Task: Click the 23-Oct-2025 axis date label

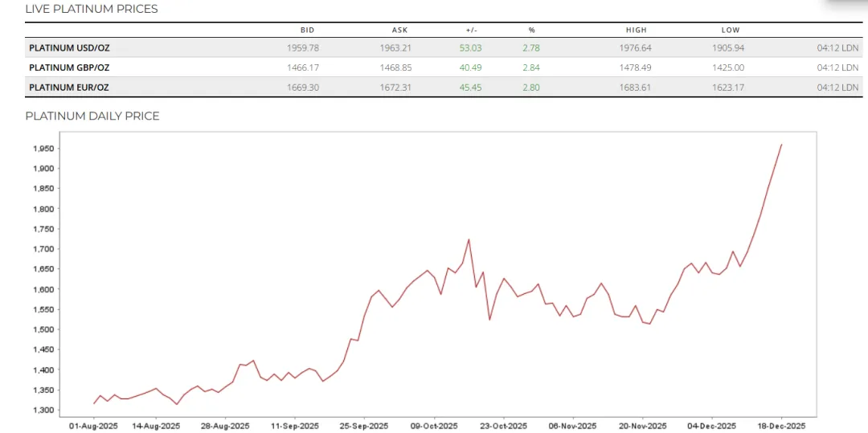Action: (x=504, y=427)
